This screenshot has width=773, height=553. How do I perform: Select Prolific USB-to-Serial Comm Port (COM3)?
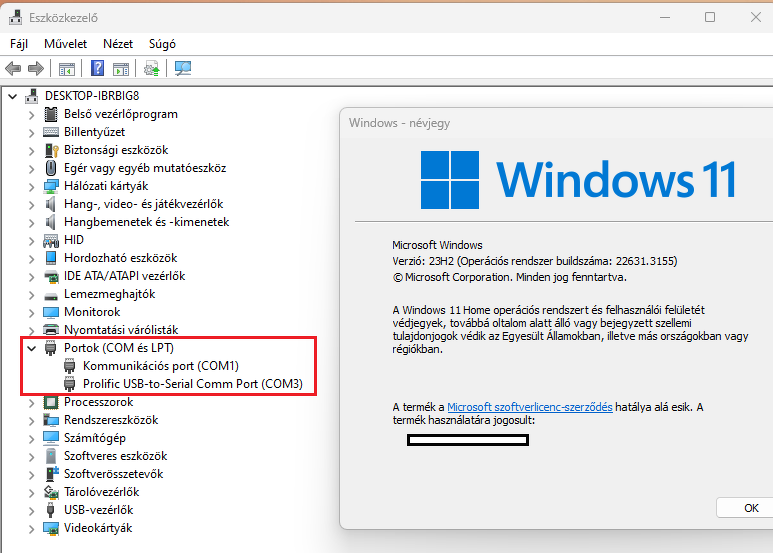193,384
